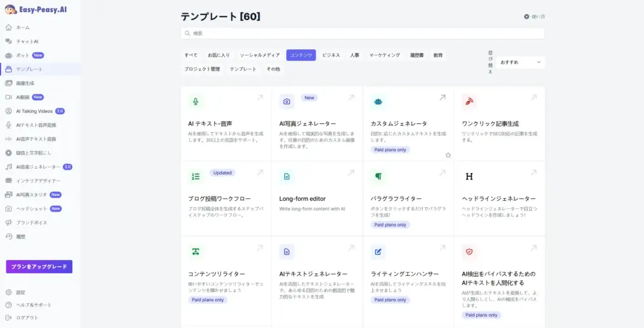Click the template search field
Viewport: 644px width, 328px height.
coord(362,33)
